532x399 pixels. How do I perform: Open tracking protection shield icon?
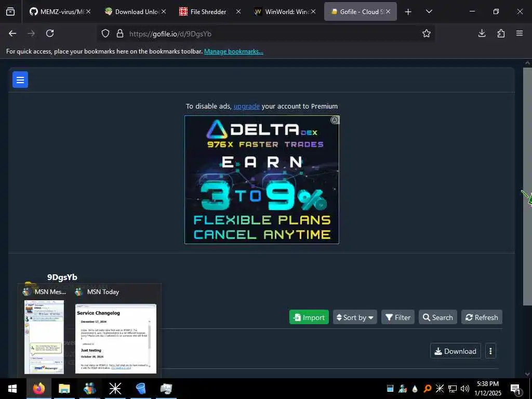(105, 34)
